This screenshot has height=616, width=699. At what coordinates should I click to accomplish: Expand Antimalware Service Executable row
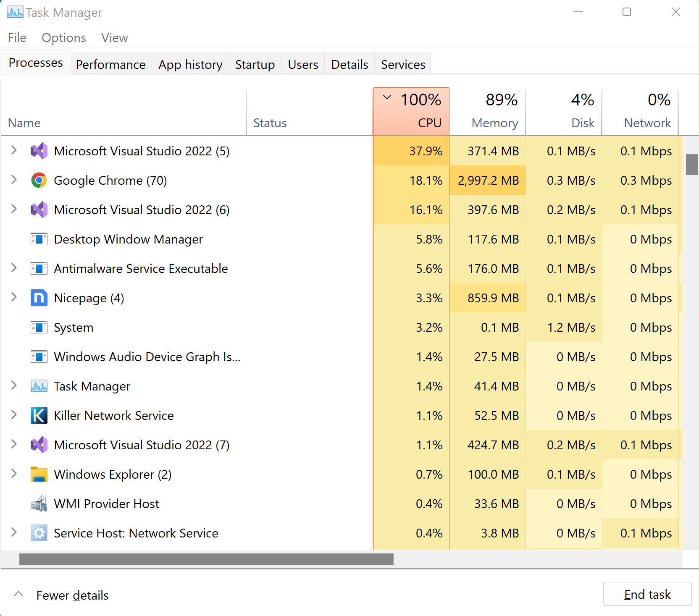[14, 267]
